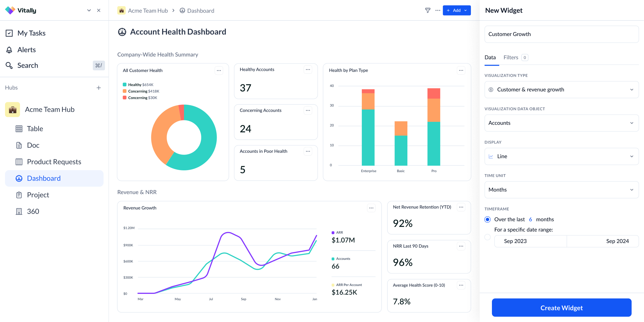Viewport: 644px width, 322px height.
Task: Open the Time Unit Months dropdown
Action: [562, 190]
